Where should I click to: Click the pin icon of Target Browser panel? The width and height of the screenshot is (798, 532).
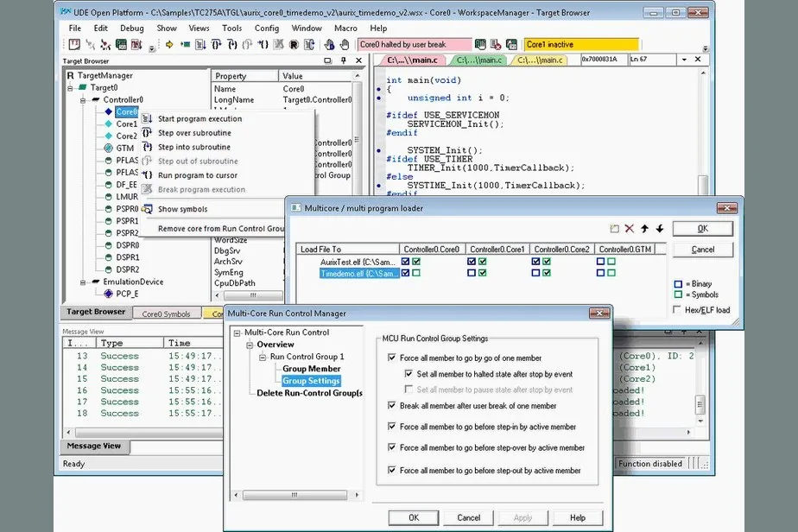click(x=344, y=60)
